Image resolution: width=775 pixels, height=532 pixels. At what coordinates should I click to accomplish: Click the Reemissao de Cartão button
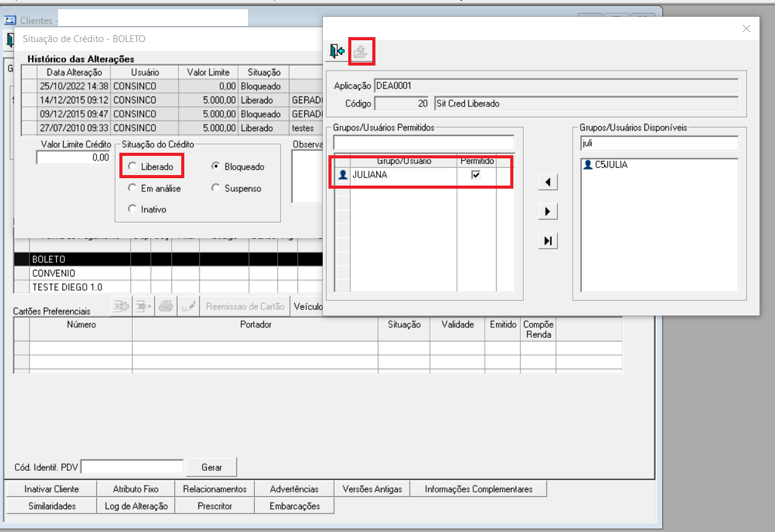[245, 306]
